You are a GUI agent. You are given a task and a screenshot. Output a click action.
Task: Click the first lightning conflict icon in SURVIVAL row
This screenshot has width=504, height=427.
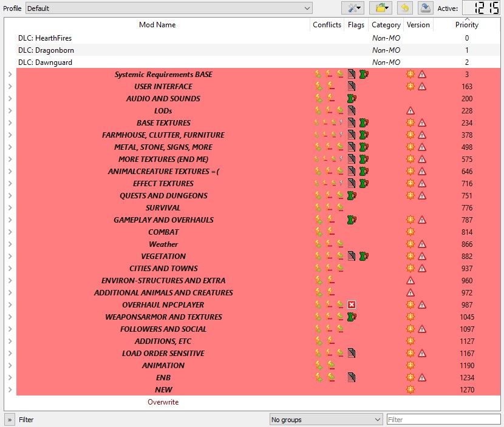tap(318, 207)
